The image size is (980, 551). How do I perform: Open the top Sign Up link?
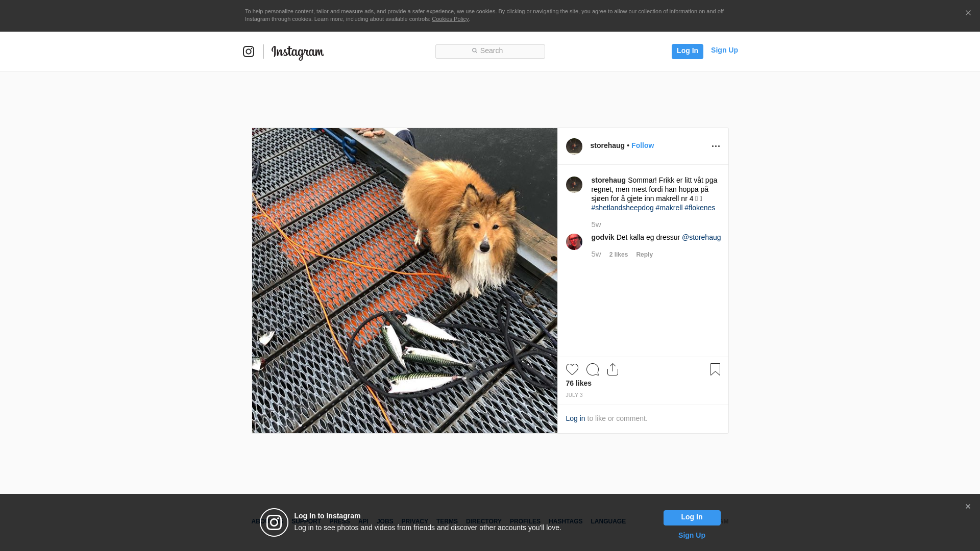[x=724, y=50]
